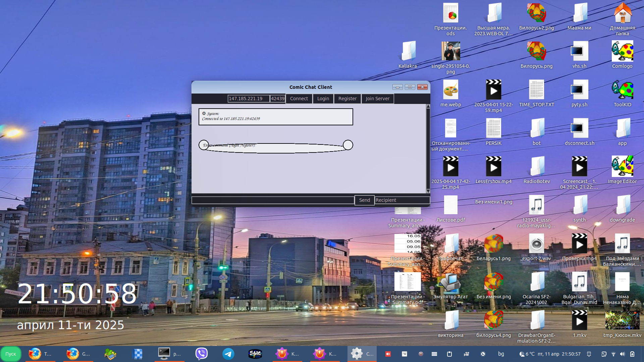Open the Login tab
Viewport: 644px width, 362px height.
[323, 99]
